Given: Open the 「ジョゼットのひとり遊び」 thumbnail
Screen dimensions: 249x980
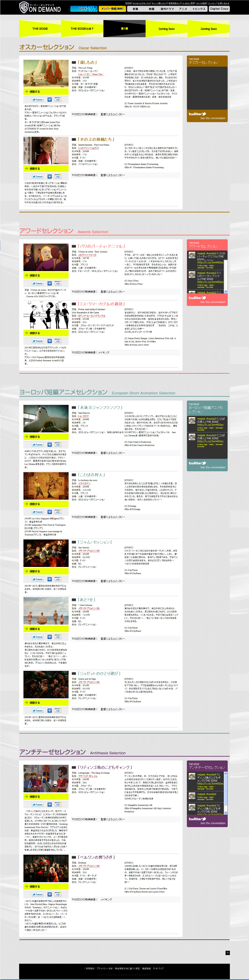Looking at the screenshot, I should click(x=46, y=684).
